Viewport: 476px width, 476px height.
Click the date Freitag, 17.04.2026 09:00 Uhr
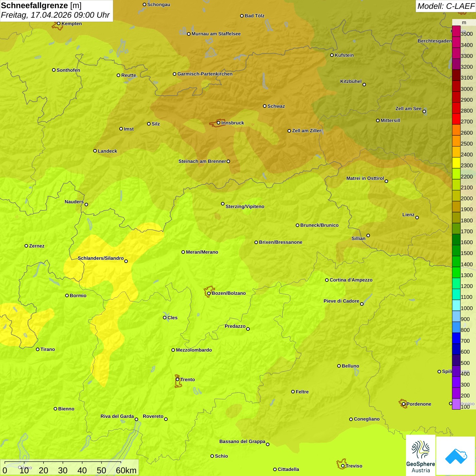55,15
